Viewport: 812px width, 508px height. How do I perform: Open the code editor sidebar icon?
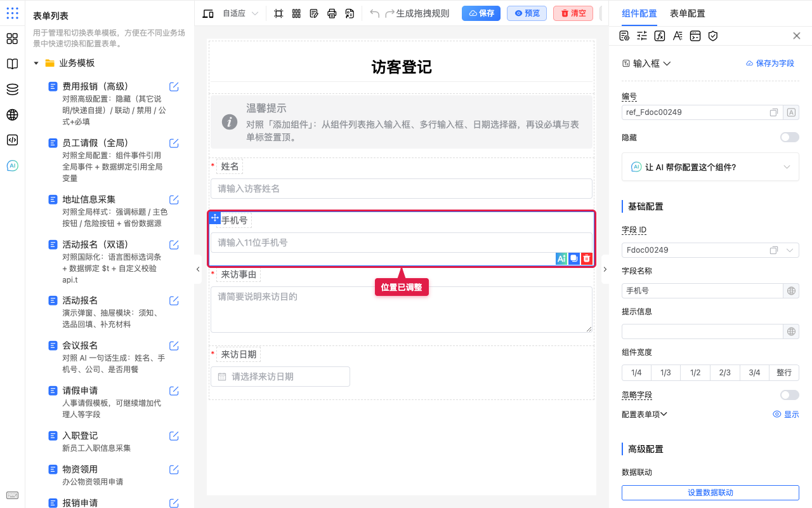[12, 140]
